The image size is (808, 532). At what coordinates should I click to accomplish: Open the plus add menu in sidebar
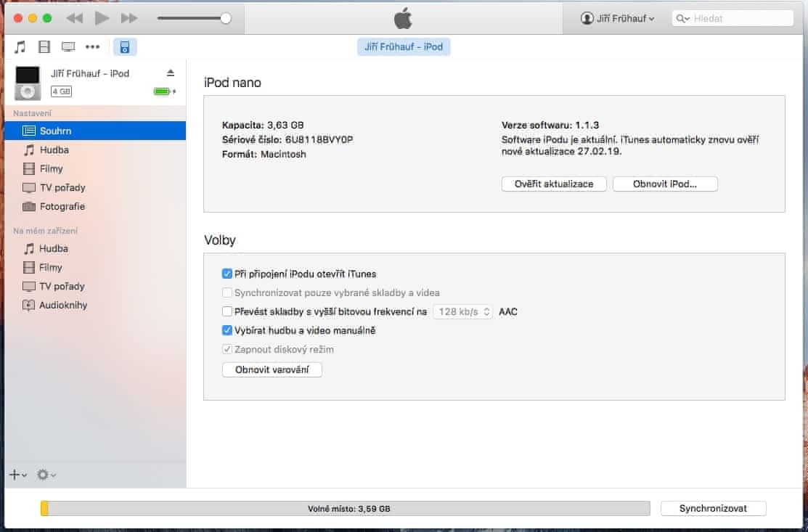pyautogui.click(x=17, y=475)
